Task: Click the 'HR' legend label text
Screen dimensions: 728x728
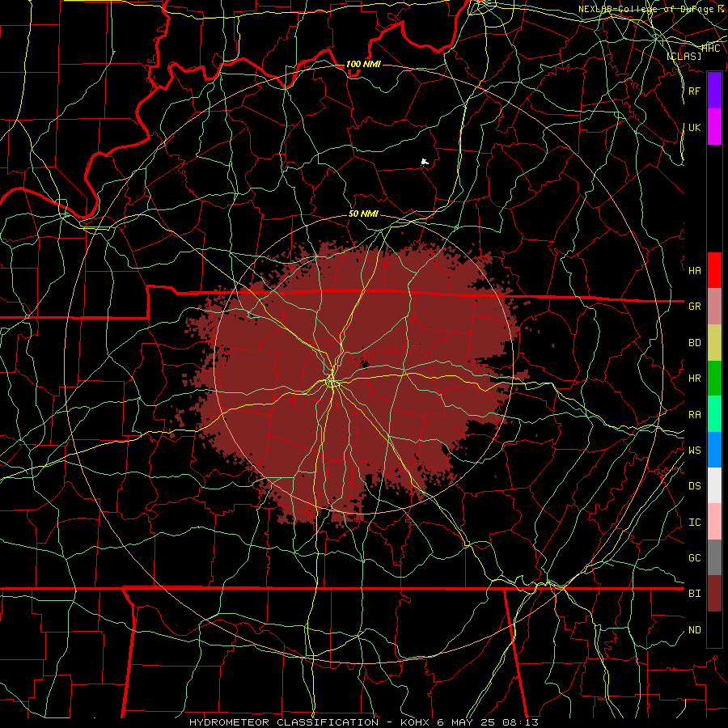Action: pyautogui.click(x=694, y=379)
